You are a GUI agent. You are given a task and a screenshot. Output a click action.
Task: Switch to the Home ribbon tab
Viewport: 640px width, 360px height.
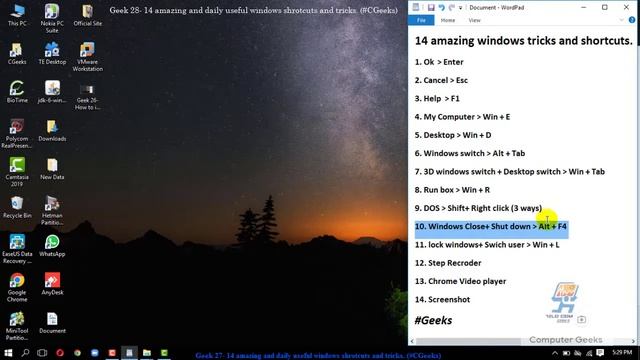[448, 20]
